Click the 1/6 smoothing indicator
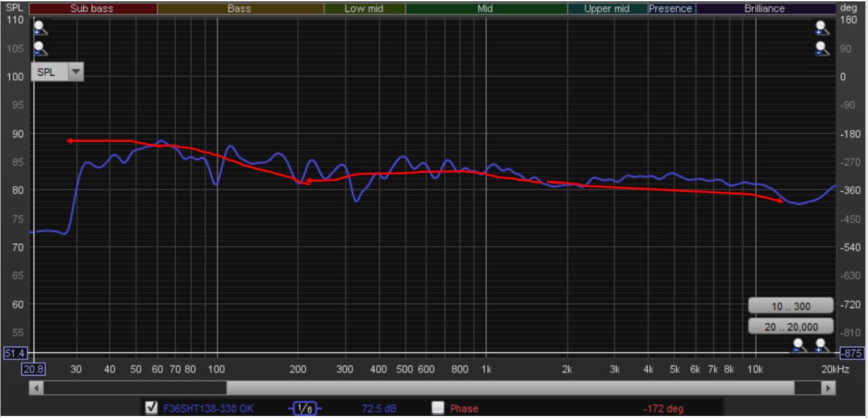The image size is (868, 418). point(305,409)
